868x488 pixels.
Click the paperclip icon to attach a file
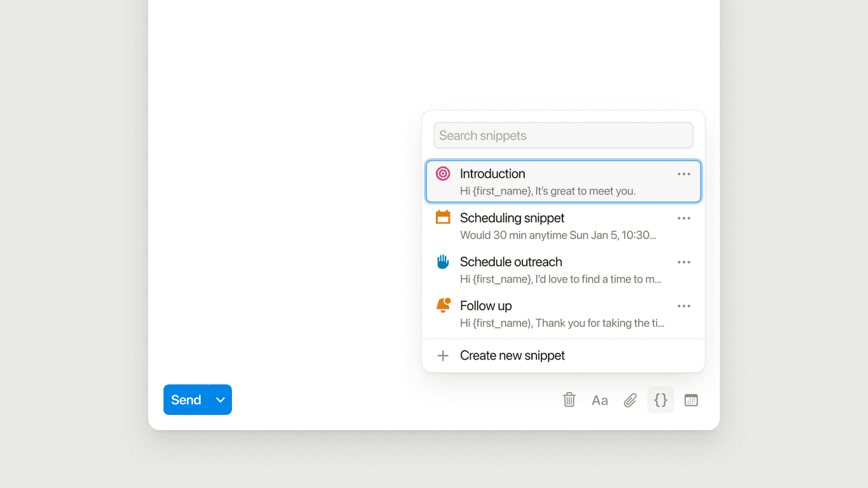pyautogui.click(x=630, y=400)
